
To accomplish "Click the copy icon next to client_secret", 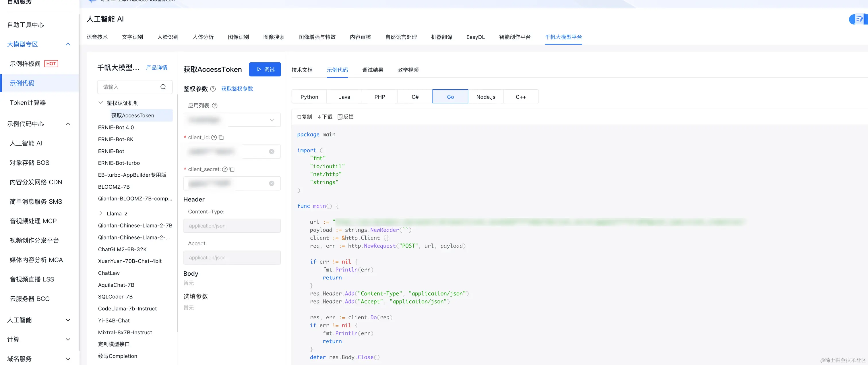I will point(232,169).
